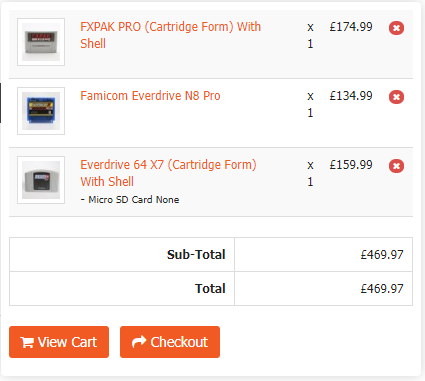The height and width of the screenshot is (381, 425).
Task: Select the £174.99 price of FXPAK PRO
Action: pyautogui.click(x=351, y=27)
